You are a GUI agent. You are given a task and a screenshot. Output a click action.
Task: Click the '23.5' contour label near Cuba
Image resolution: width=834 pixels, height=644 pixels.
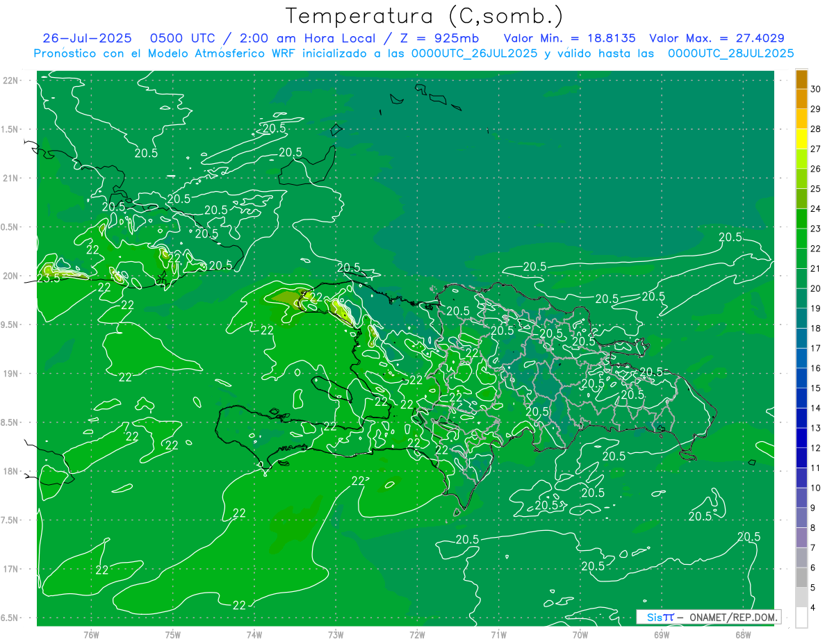click(x=48, y=278)
